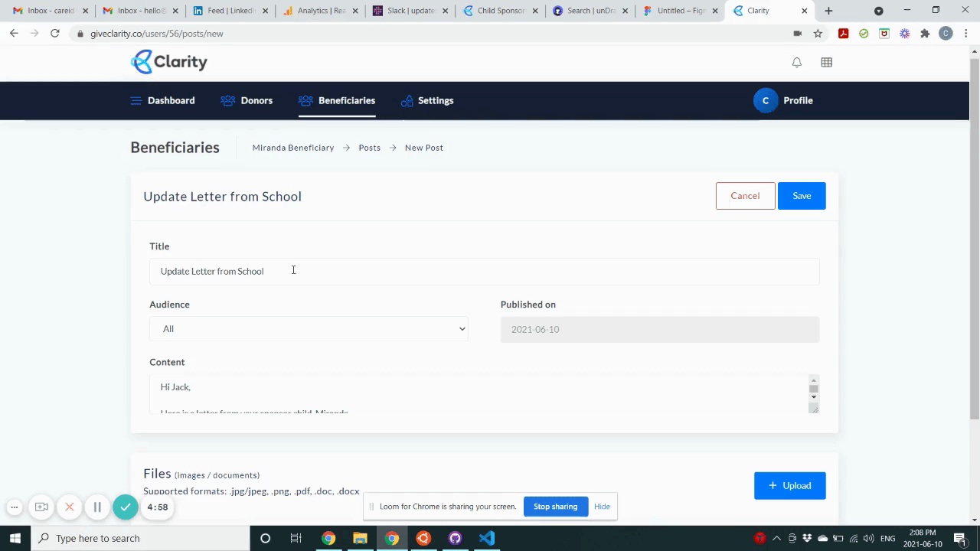Toggle the Loom camera bubble icon
This screenshot has height=551, width=980.
41,507
